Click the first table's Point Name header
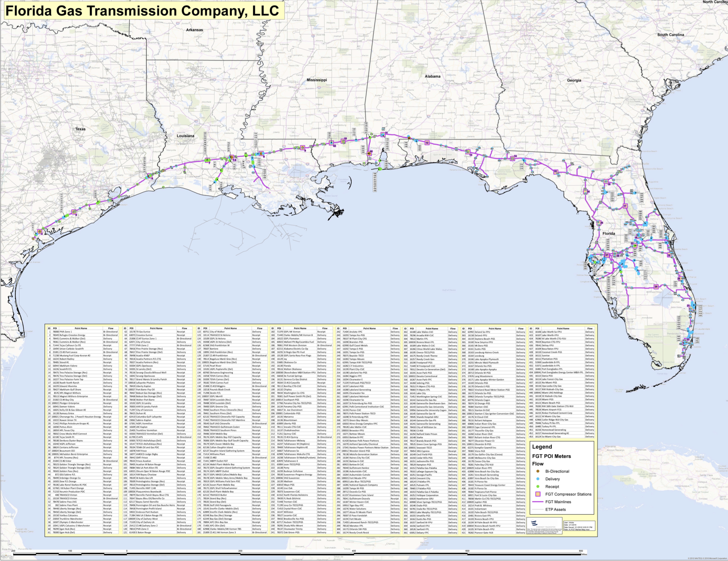 click(x=81, y=328)
